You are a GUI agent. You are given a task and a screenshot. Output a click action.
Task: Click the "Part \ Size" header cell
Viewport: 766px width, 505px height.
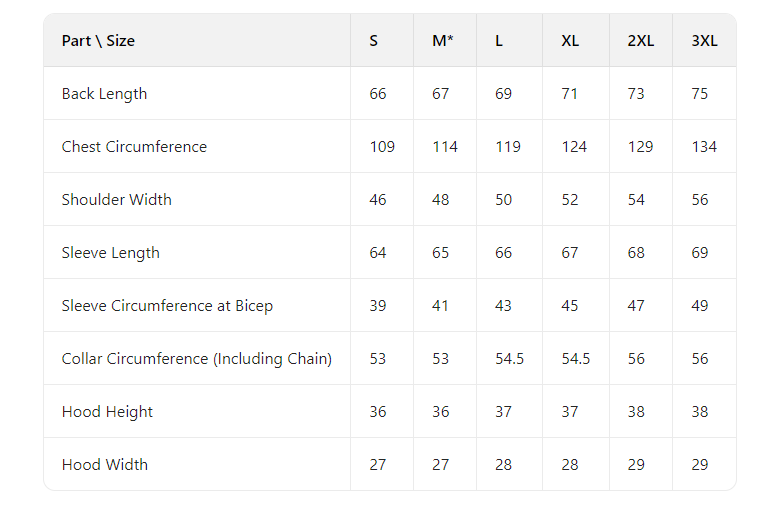(x=98, y=41)
